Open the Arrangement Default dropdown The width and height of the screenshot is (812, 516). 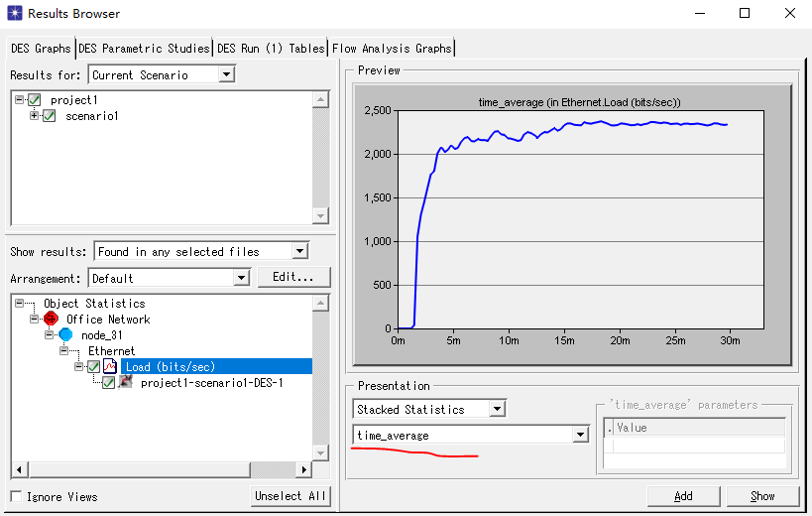point(241,278)
